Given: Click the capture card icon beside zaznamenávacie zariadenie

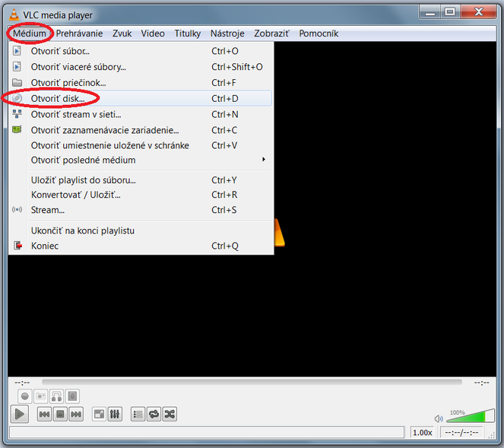Looking at the screenshot, I should (17, 129).
